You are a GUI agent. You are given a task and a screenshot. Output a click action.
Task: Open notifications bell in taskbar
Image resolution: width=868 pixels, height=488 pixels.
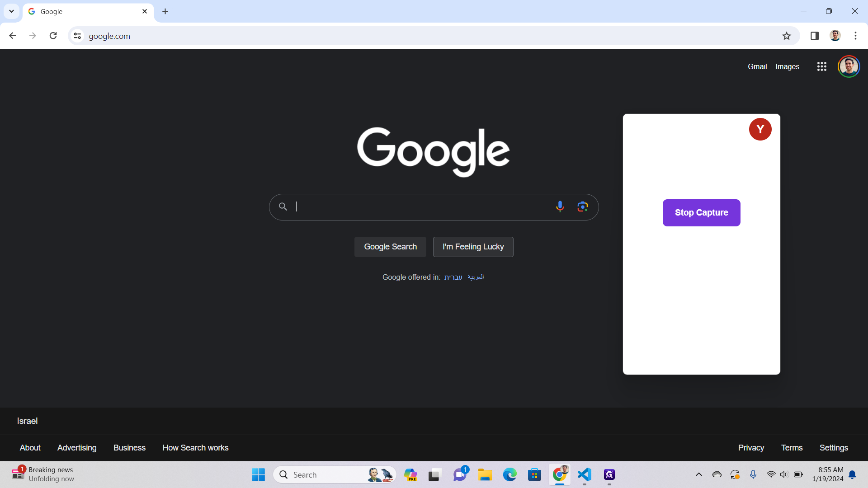tap(852, 475)
